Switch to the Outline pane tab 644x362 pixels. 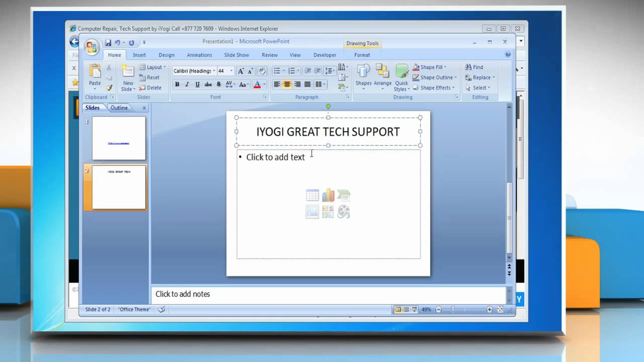coord(119,108)
